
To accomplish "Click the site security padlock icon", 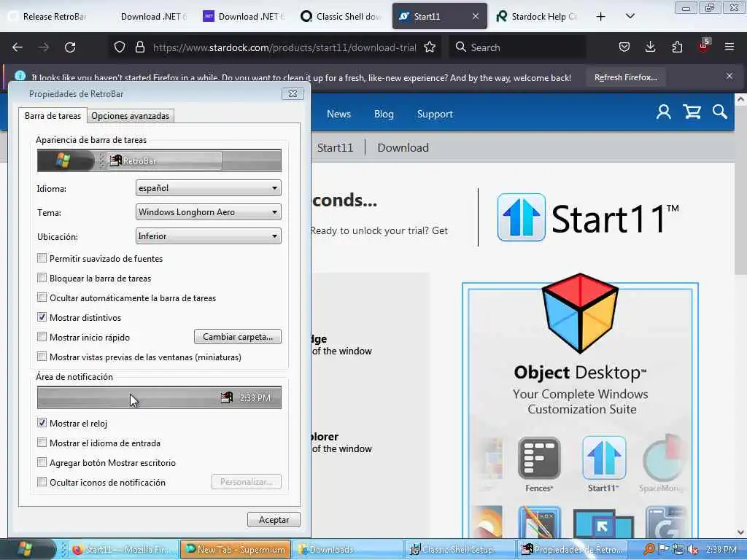I will coord(139,47).
